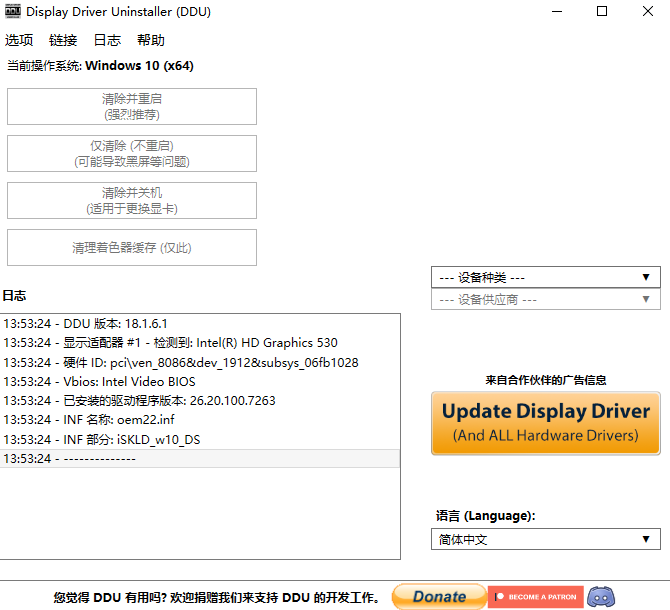Select log line 硬件 ID pci\ven_8086
This screenshot has width=670, height=610.
200,362
